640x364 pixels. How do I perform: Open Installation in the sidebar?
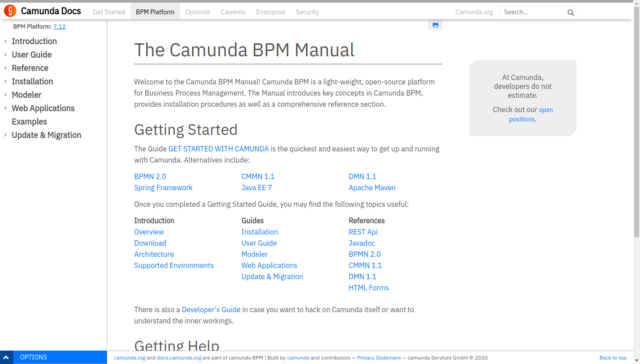pos(32,81)
